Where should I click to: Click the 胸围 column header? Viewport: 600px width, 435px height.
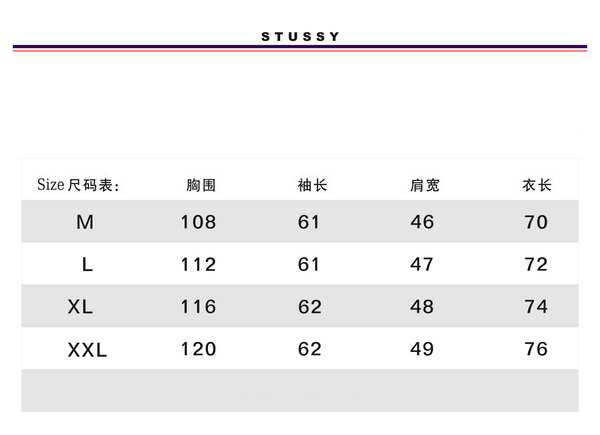click(x=201, y=186)
